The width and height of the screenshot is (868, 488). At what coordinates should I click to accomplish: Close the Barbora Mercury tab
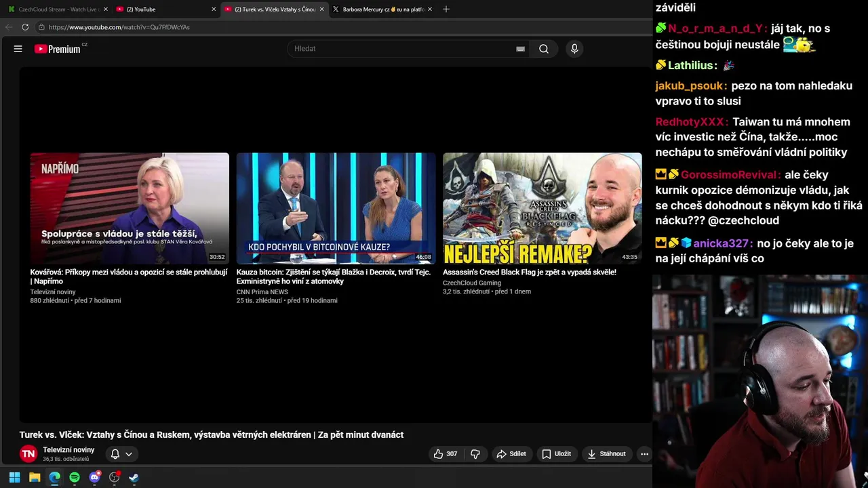tap(430, 9)
